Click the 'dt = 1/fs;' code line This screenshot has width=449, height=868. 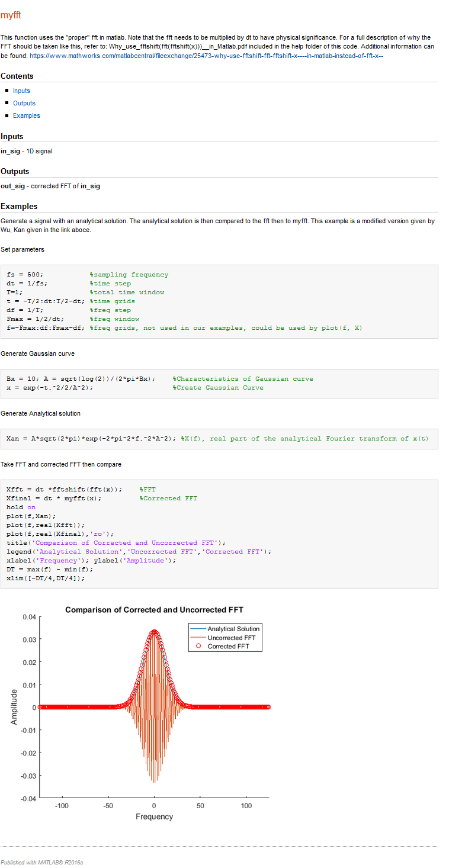point(27,284)
